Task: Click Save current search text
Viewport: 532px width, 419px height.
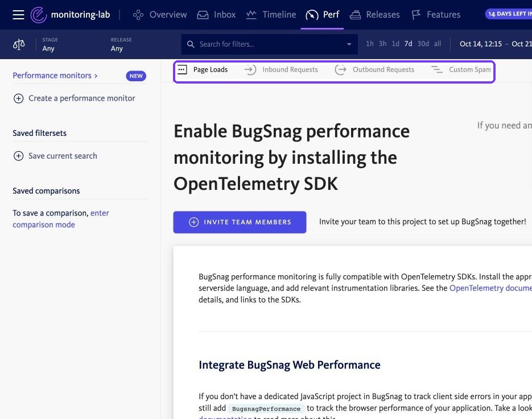Action: 63,156
